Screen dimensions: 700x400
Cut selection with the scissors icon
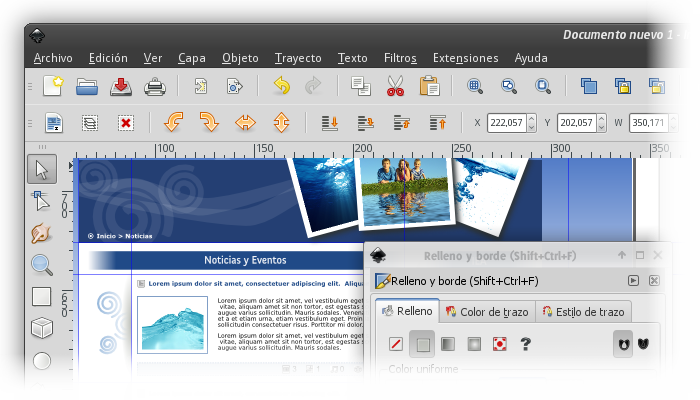coord(396,86)
